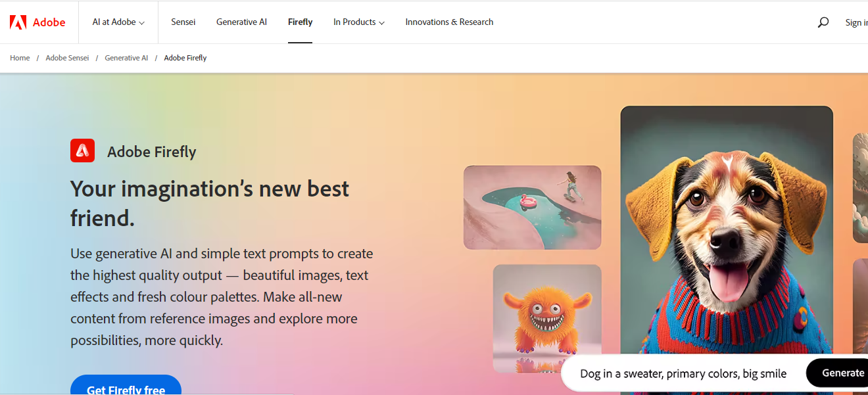Image resolution: width=868 pixels, height=395 pixels.
Task: Click the Sign in link
Action: (856, 22)
